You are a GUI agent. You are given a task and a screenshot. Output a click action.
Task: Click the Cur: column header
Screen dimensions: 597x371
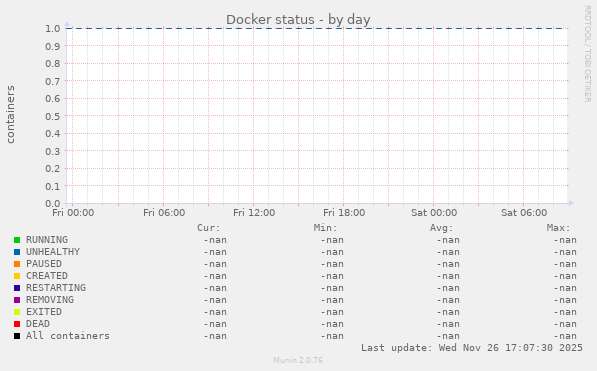coord(209,228)
